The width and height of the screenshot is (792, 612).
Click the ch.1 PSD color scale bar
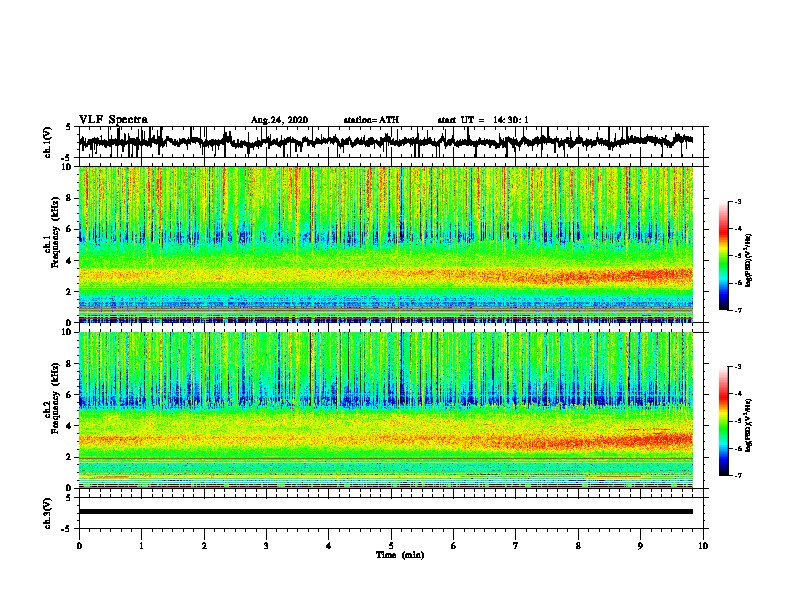coord(723,256)
